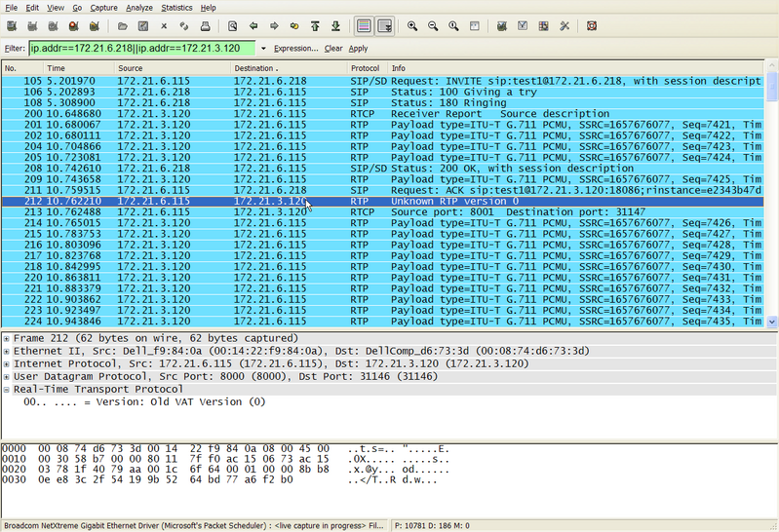This screenshot has height=532, width=779.
Task: Stop the running live capture
Action: click(x=74, y=26)
